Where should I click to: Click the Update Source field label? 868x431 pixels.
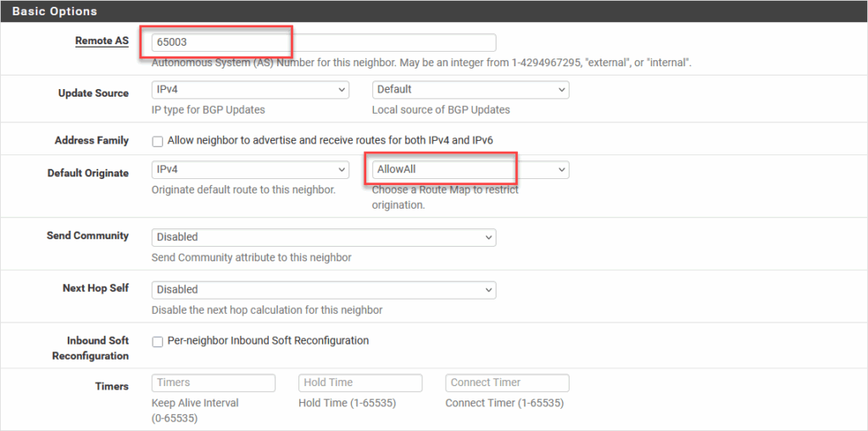tap(93, 93)
